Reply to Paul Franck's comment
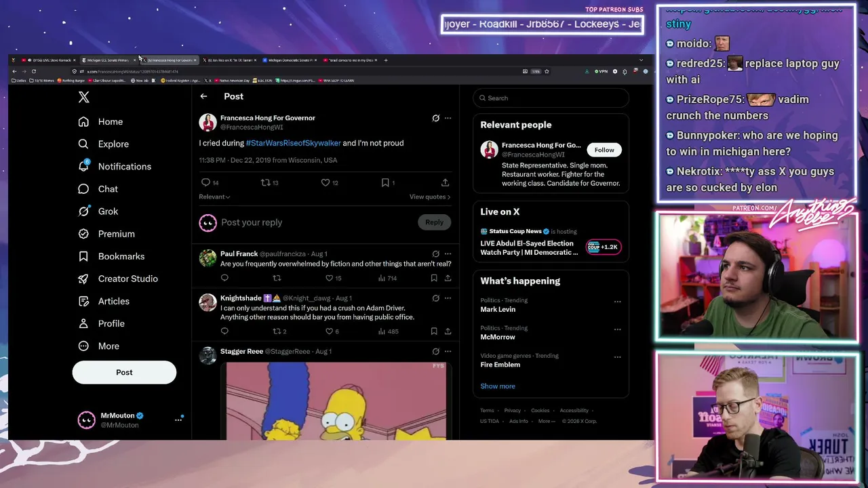 pos(224,278)
